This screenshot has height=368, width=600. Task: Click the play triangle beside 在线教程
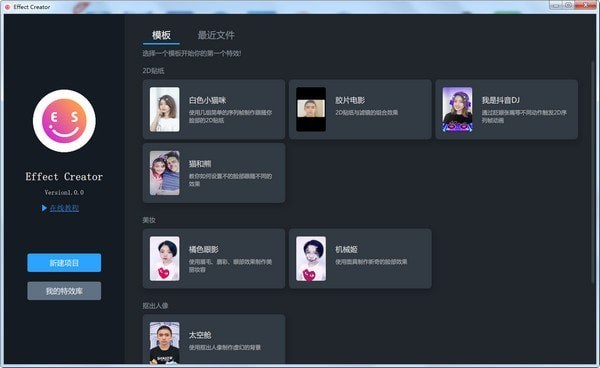(44, 208)
